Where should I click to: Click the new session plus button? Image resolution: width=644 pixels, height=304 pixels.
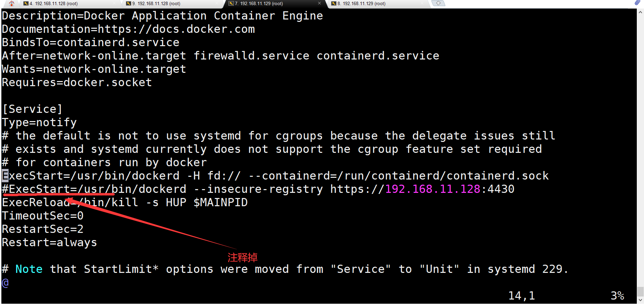tap(438, 3)
